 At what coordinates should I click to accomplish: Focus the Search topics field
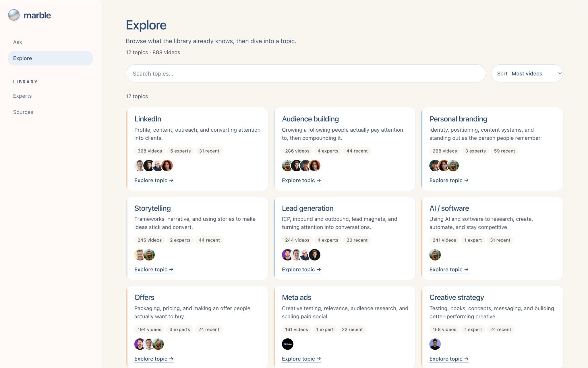pos(306,74)
